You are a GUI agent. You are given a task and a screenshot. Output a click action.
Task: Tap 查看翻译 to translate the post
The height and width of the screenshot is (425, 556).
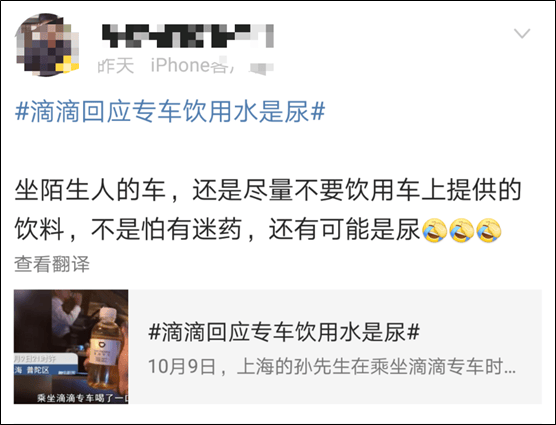click(x=52, y=264)
